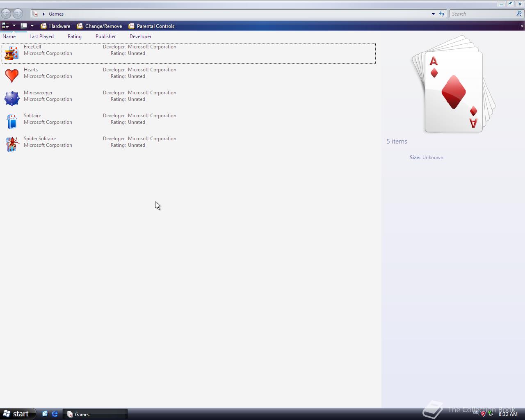Select the Spider Solitaire game name

click(40, 139)
